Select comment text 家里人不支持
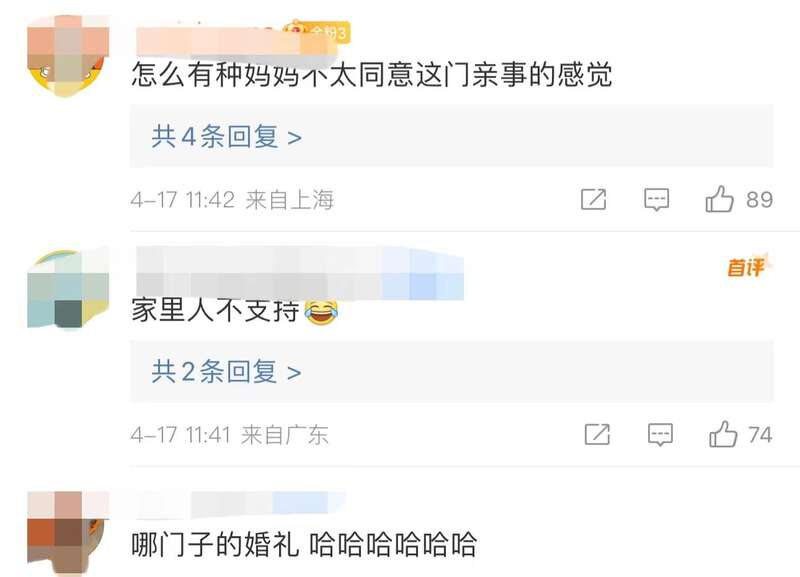Screen dimensions: 800x577 tap(215, 310)
